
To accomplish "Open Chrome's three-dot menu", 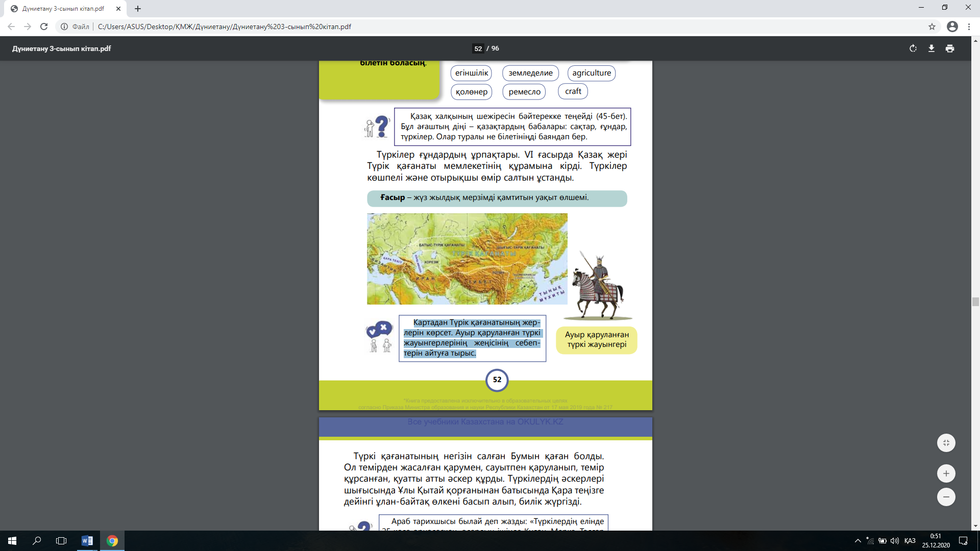I will pyautogui.click(x=969, y=27).
